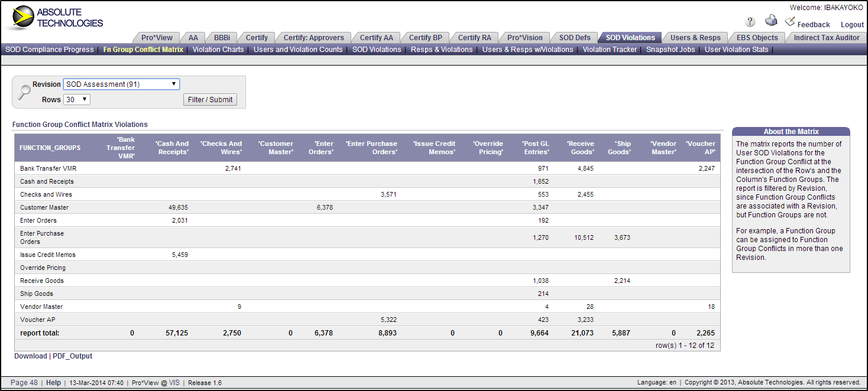The width and height of the screenshot is (868, 391).
Task: Click the 5,459 violation count cell
Action: pos(180,255)
